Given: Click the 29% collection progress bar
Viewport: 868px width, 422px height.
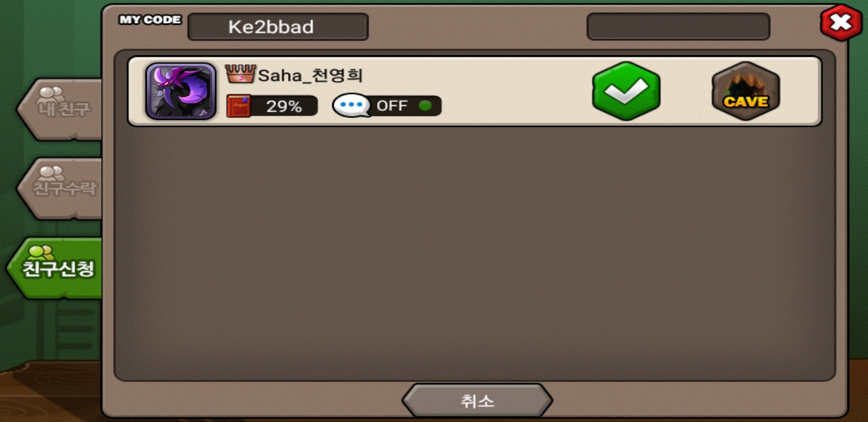Looking at the screenshot, I should (273, 106).
